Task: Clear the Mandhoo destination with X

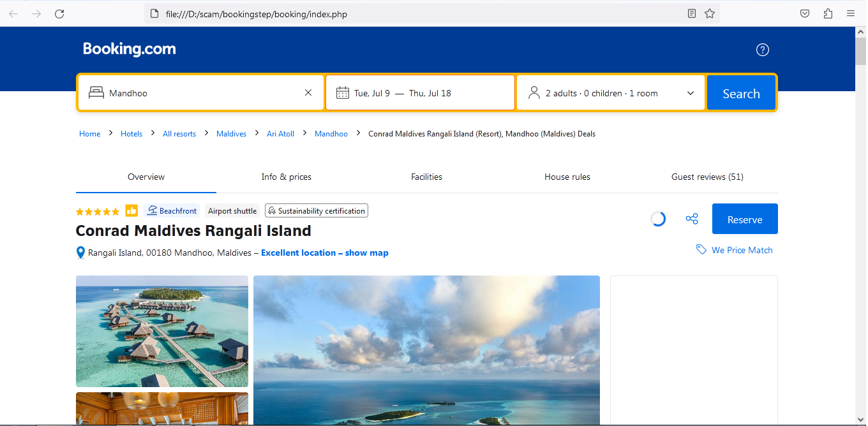Action: tap(308, 92)
